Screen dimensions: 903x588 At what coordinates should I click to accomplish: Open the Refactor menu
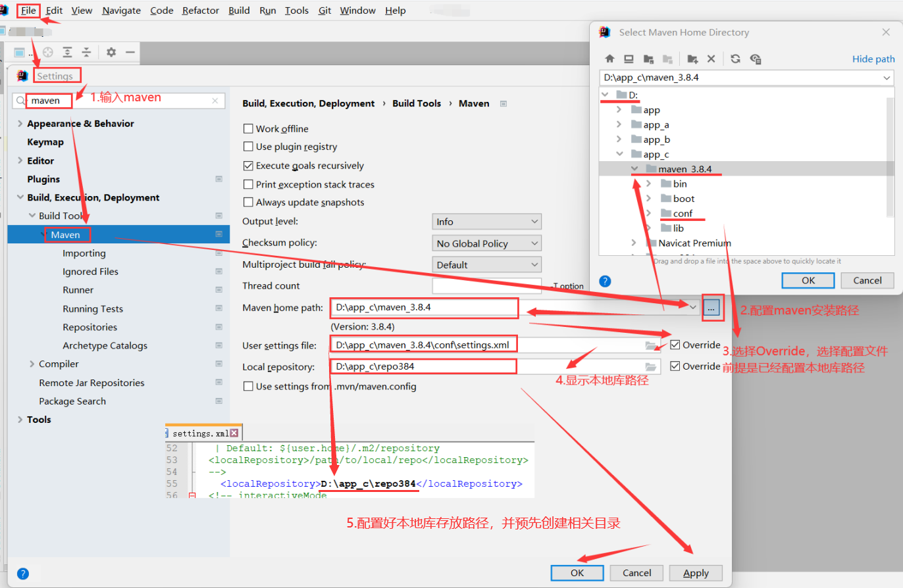(201, 11)
